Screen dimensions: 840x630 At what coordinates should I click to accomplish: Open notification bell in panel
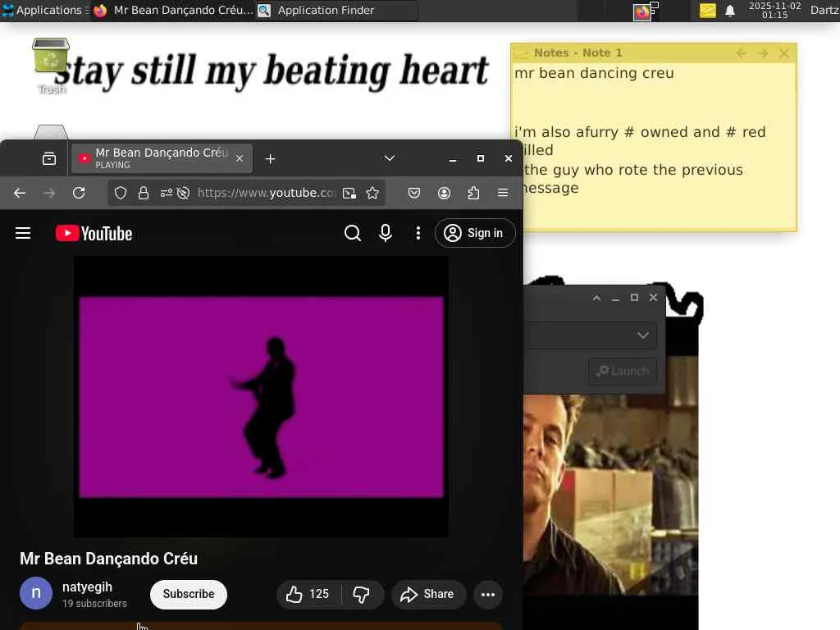point(729,11)
